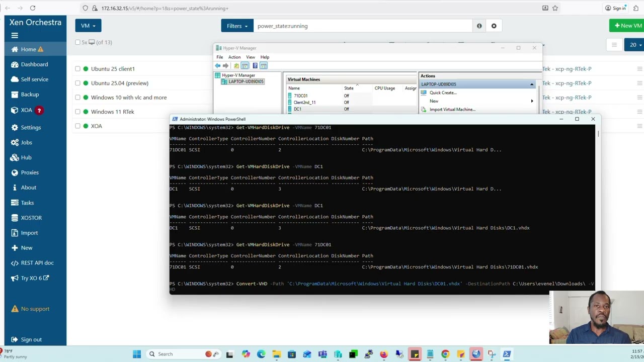Sort Virtual Machines by State column

(349, 88)
